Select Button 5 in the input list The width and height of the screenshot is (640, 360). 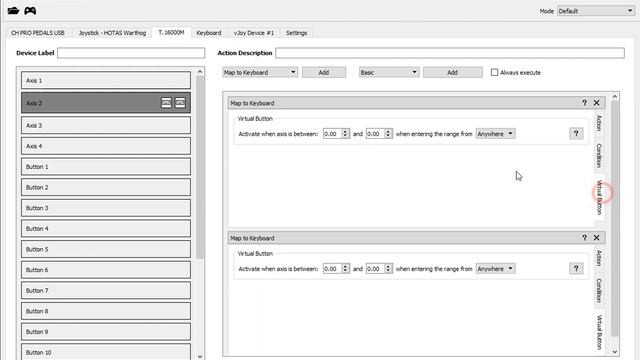[106, 249]
